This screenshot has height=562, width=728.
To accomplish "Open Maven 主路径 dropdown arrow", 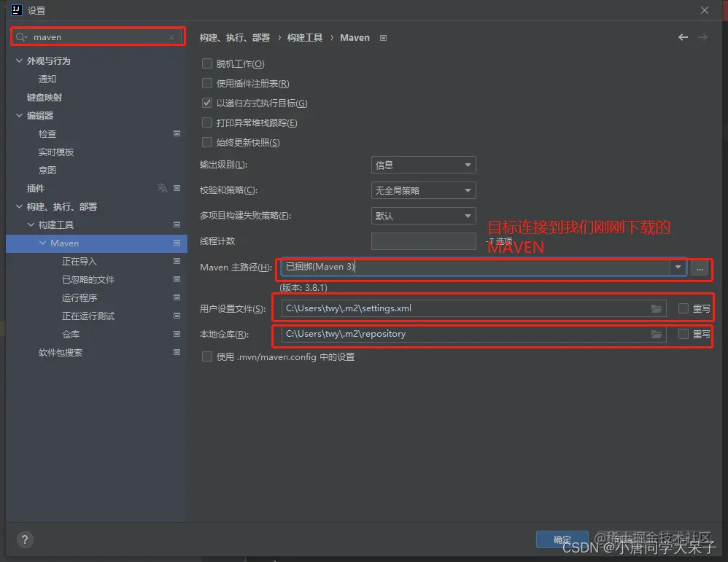I will (678, 267).
